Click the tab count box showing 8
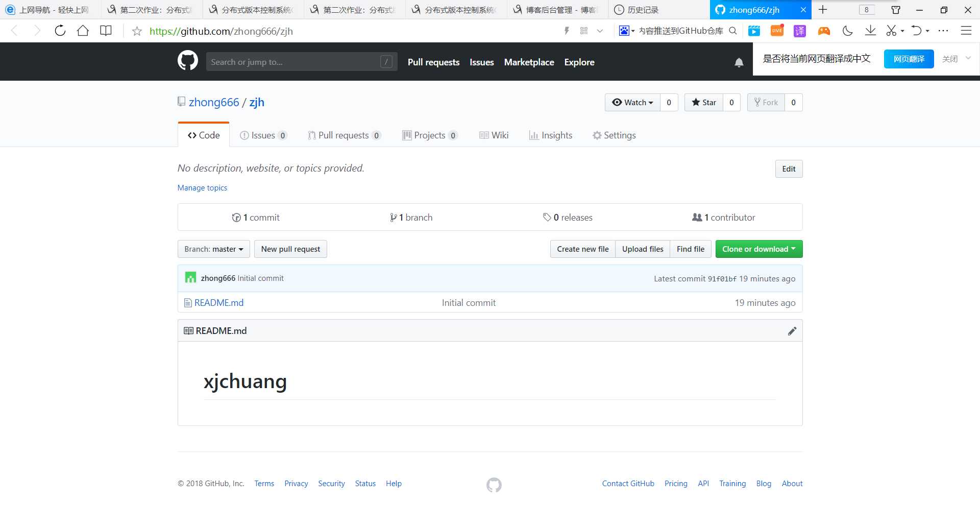Viewport: 980px width, 526px height. point(866,10)
